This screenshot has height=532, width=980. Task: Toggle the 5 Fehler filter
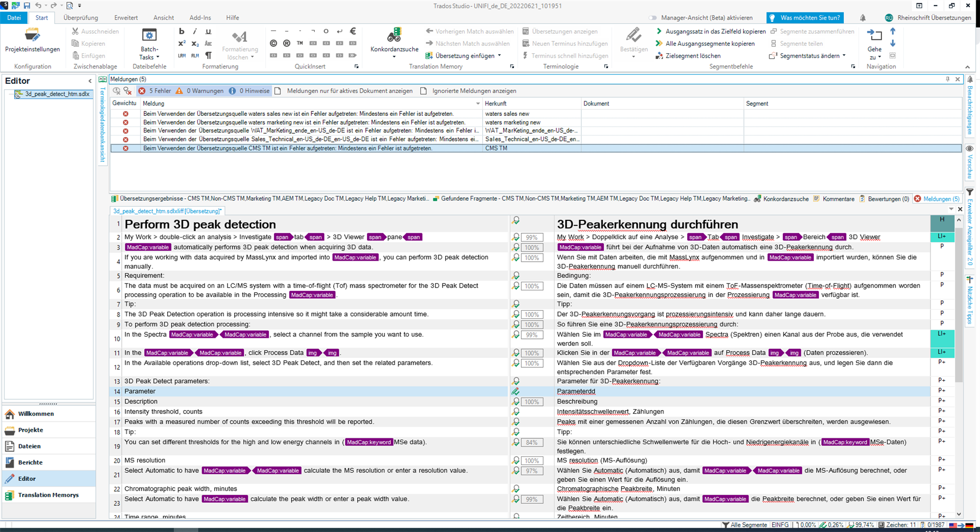point(154,91)
